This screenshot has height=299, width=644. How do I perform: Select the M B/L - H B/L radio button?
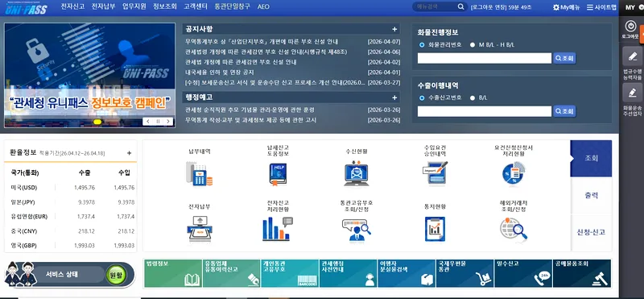click(x=472, y=45)
